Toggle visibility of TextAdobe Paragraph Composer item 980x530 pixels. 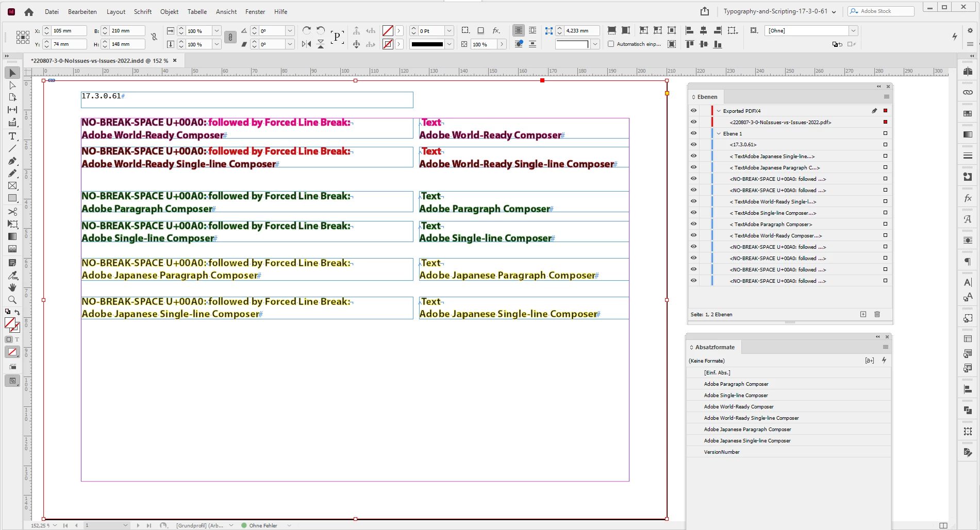(x=693, y=224)
